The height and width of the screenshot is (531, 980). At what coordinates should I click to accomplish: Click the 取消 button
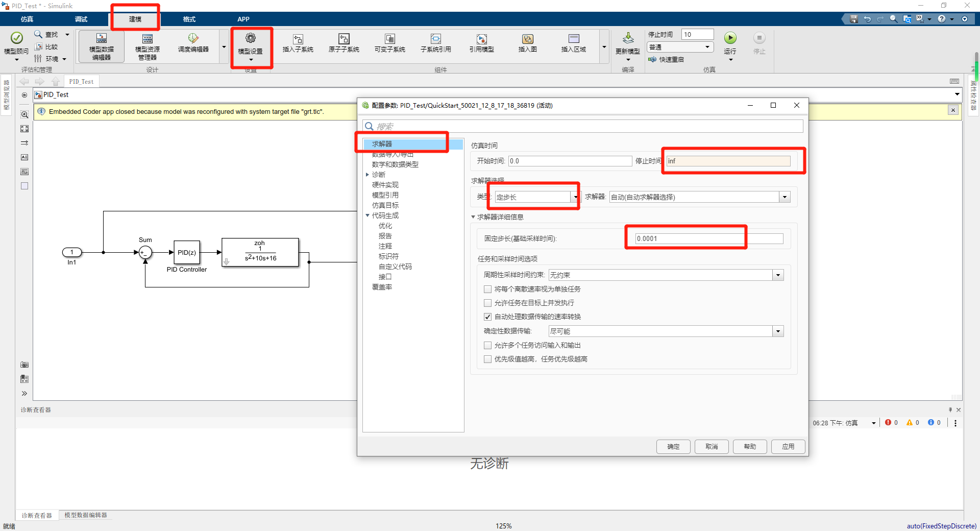click(712, 447)
